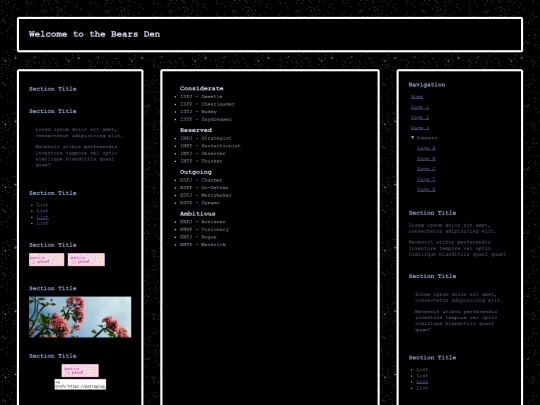540x405 pixels.
Task: Select the ESTJ - Merrymaker list item
Action: [x=206, y=195]
